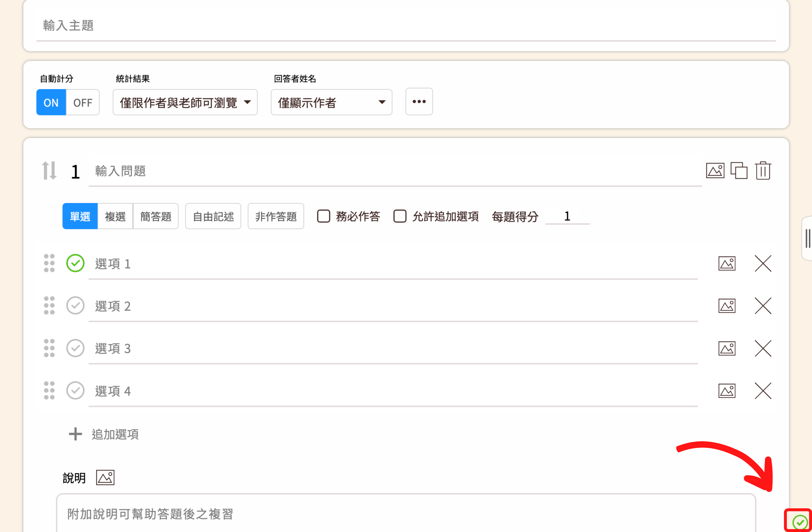This screenshot has width=812, height=532.
Task: Enable the 務必作答 checkbox
Action: click(x=323, y=216)
